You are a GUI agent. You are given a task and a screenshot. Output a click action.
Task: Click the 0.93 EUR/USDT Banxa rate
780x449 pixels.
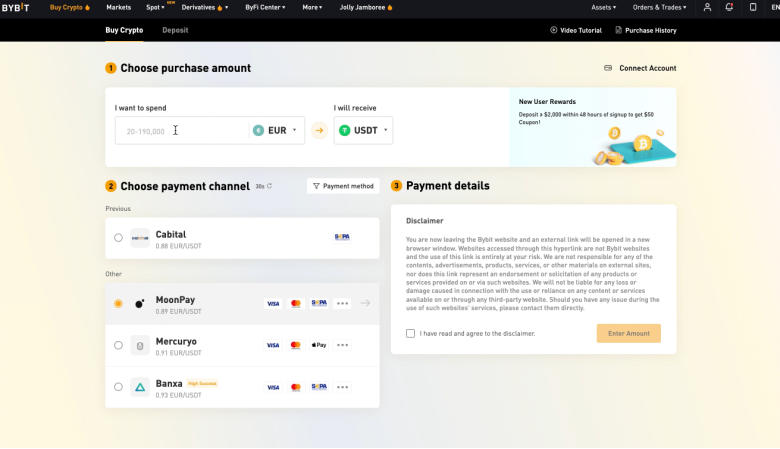pyautogui.click(x=179, y=395)
